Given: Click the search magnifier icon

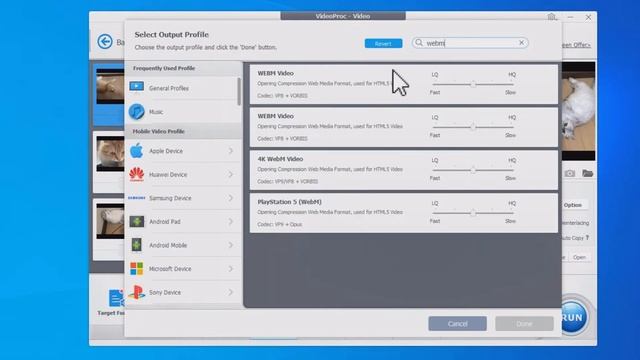Looking at the screenshot, I should 419,42.
